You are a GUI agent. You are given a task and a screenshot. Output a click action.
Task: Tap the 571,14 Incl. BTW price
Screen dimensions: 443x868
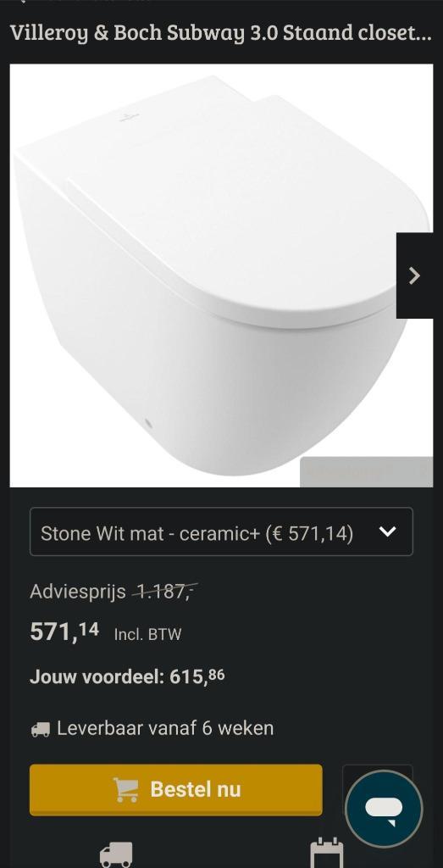click(106, 632)
